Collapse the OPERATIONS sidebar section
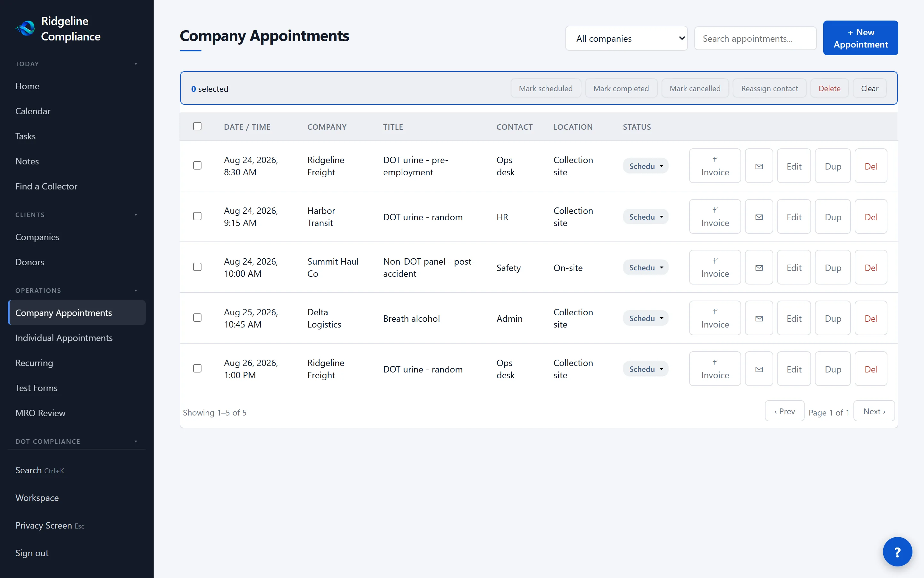The width and height of the screenshot is (924, 578). click(x=76, y=291)
